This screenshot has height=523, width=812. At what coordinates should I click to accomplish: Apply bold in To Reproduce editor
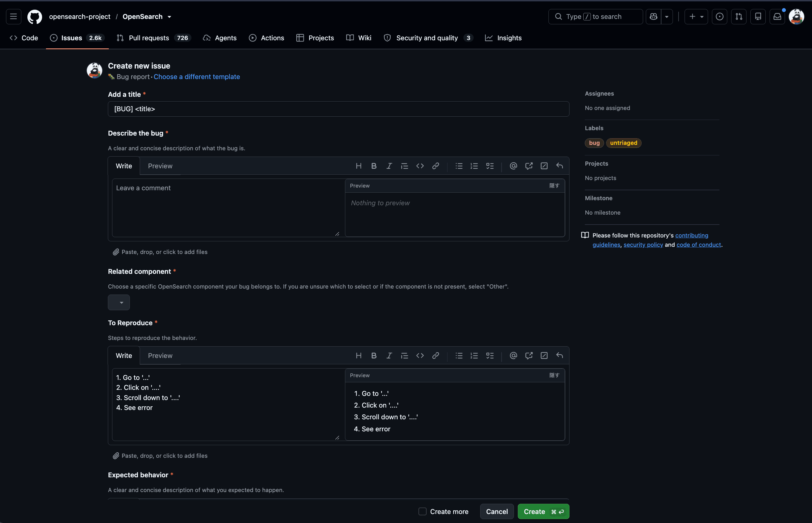tap(374, 356)
